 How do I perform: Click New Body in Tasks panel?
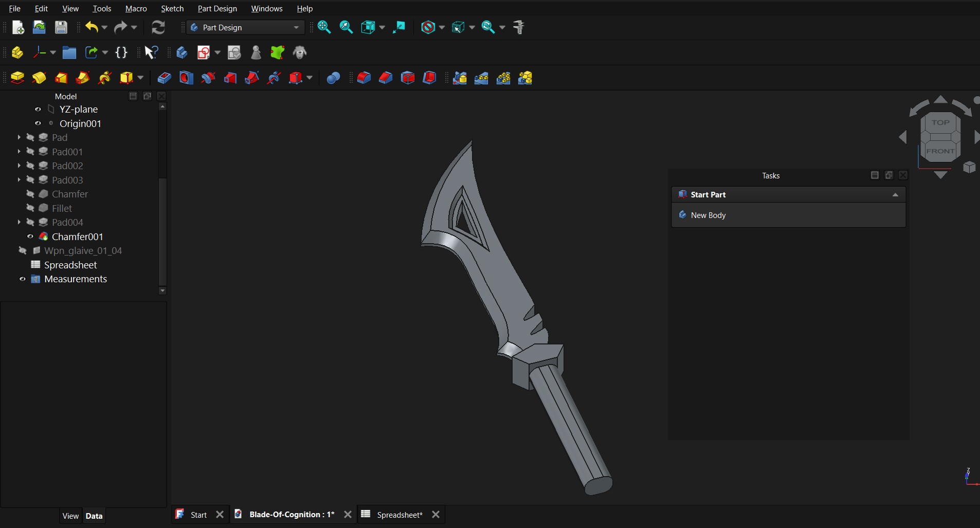pos(708,215)
